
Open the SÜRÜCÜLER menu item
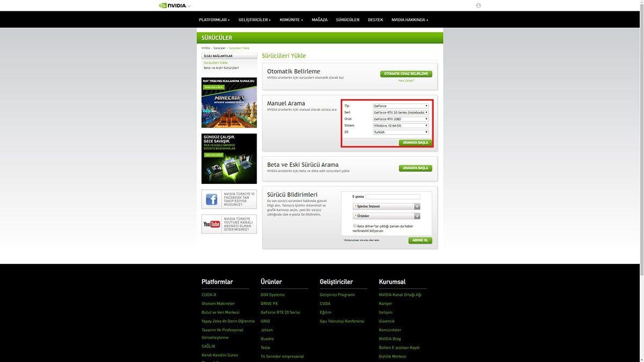pos(348,19)
